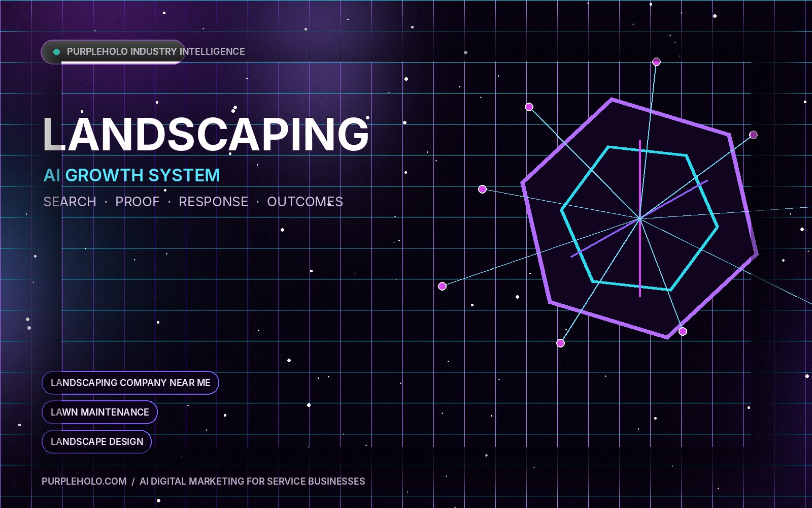Select the LANDSCAPING headline text
The image size is (812, 508).
[x=206, y=134]
